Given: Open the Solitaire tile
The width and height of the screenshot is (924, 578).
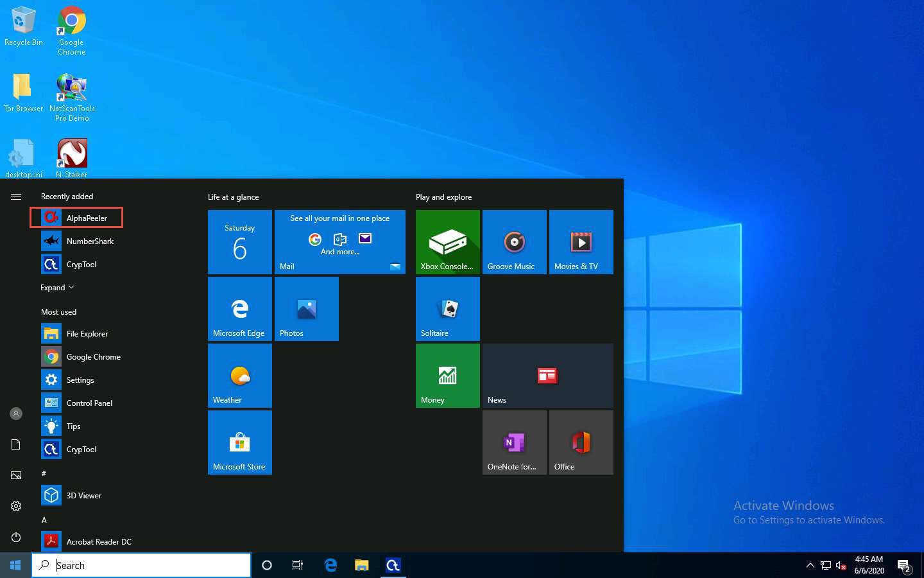Looking at the screenshot, I should pos(448,309).
